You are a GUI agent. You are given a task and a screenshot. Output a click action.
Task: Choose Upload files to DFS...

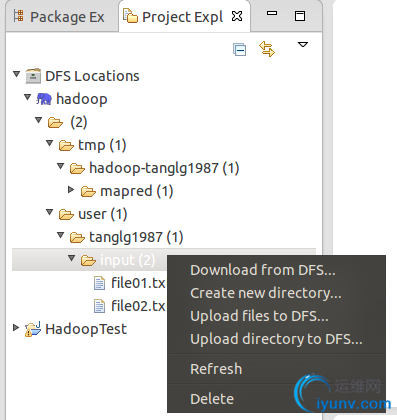click(x=259, y=316)
